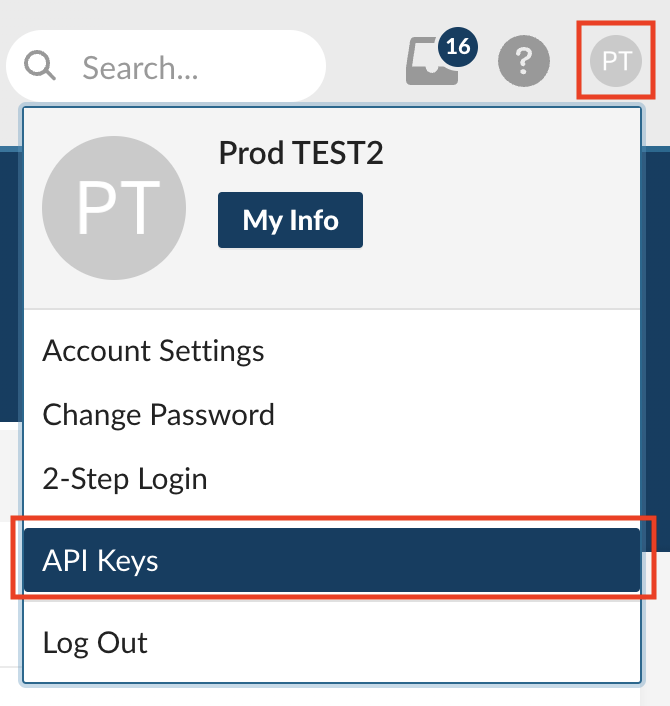Click the magnifying glass search icon

tap(41, 67)
